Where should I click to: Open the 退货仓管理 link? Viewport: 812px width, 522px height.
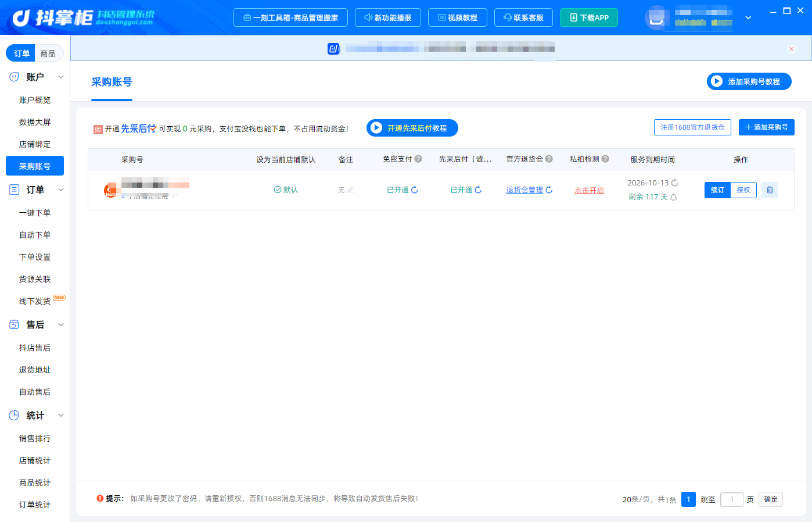(524, 190)
